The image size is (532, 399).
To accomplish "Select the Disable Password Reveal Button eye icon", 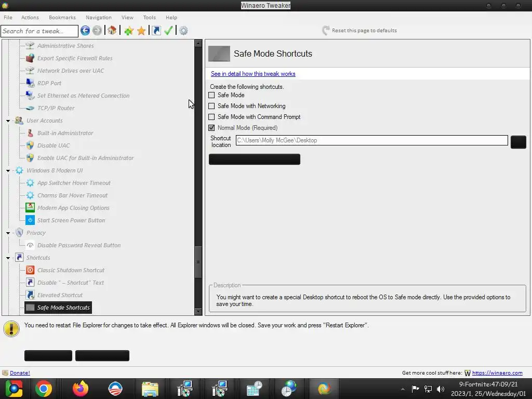I will (30, 245).
